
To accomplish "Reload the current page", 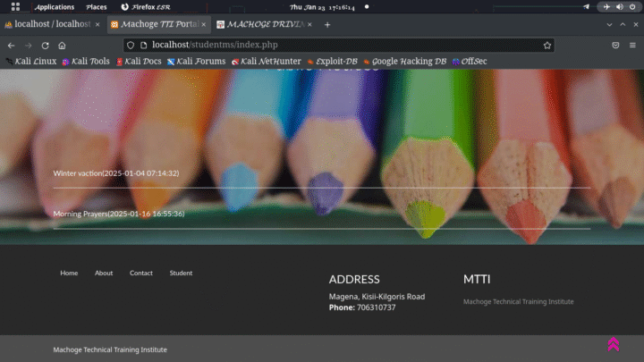I will point(45,45).
